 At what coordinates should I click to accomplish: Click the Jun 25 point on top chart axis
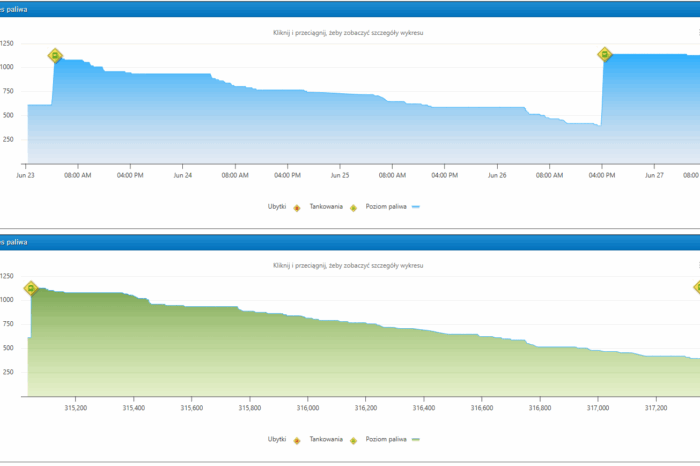tap(340, 174)
